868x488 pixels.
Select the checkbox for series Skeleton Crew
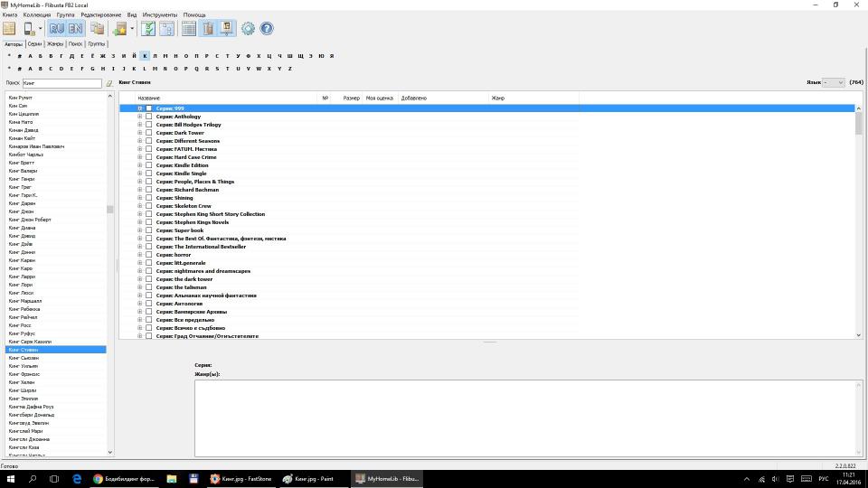point(149,206)
